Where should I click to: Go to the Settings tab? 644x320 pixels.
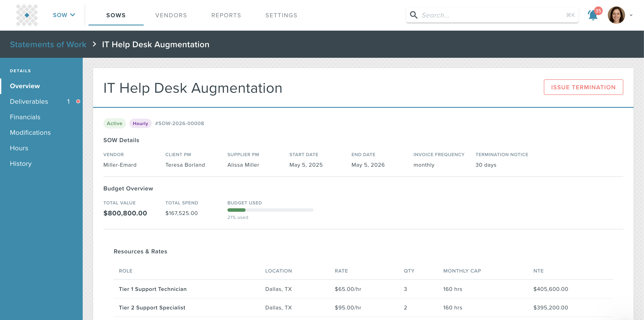click(281, 15)
